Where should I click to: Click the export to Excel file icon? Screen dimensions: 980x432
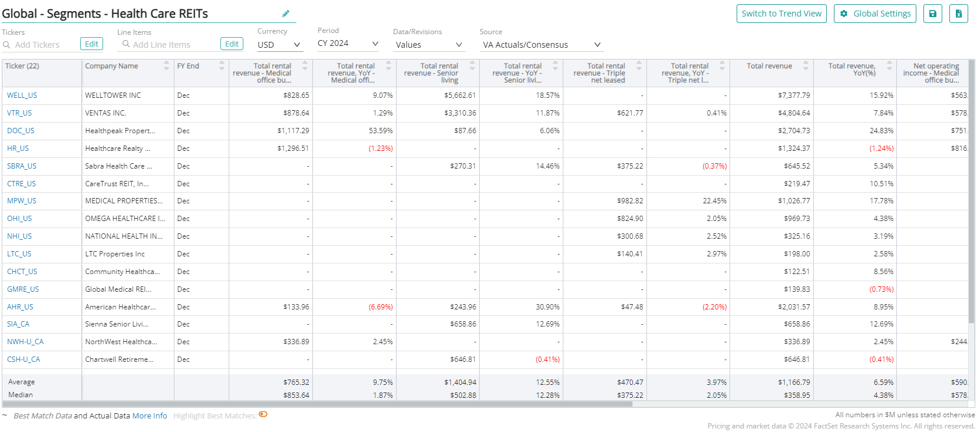pyautogui.click(x=959, y=14)
